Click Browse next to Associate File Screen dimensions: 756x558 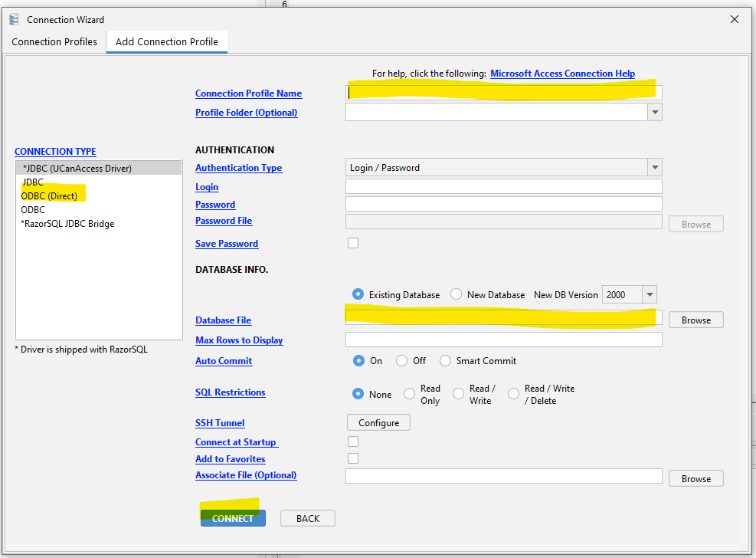(x=696, y=478)
